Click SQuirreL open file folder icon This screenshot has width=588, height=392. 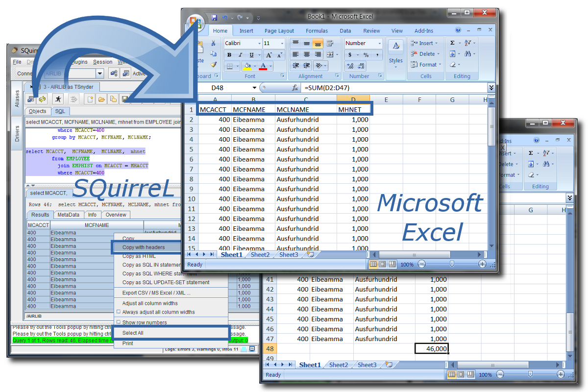(x=102, y=99)
